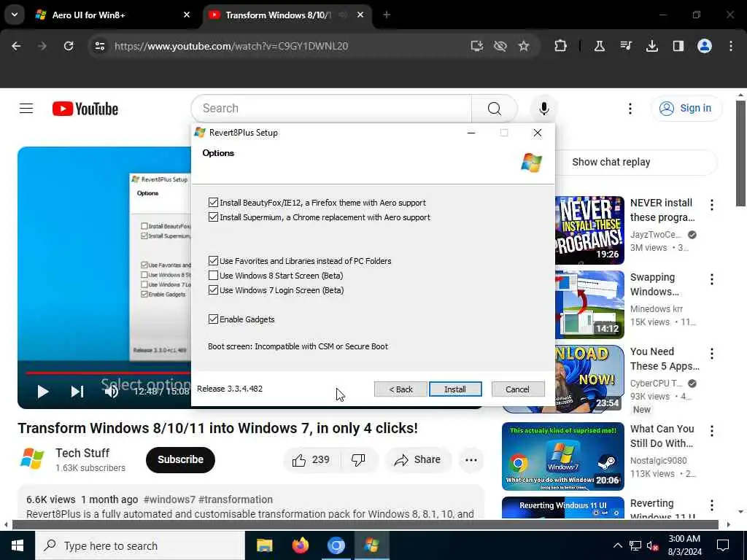Open a new browser tab
The height and width of the screenshot is (560, 747).
pyautogui.click(x=387, y=15)
